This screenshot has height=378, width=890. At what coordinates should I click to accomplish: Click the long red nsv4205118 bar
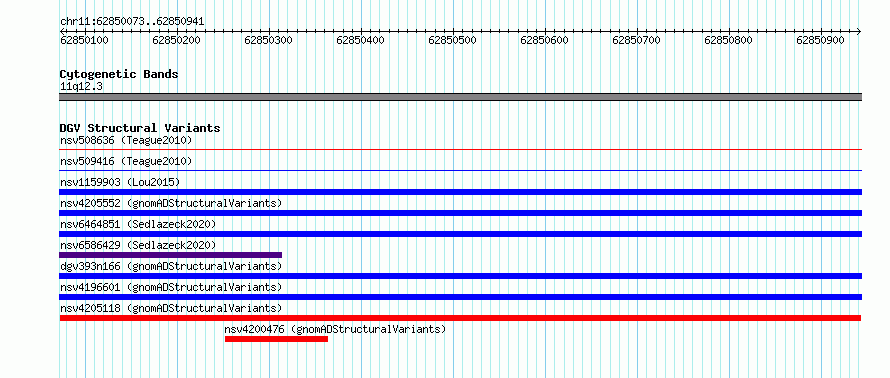(460, 318)
